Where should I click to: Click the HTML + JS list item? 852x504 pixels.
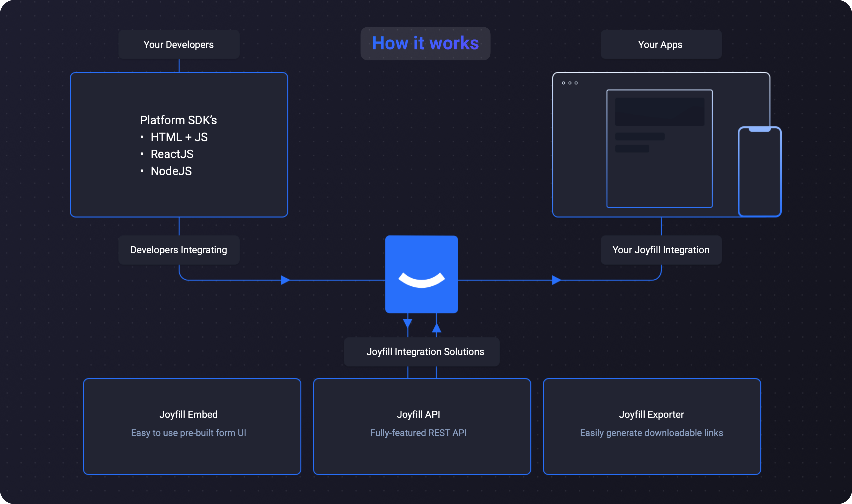pyautogui.click(x=179, y=137)
